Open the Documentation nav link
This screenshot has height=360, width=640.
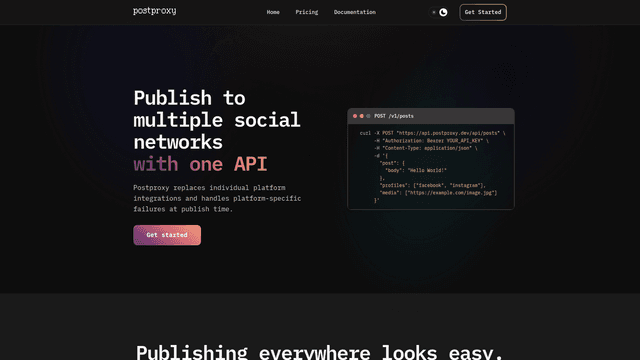click(355, 12)
